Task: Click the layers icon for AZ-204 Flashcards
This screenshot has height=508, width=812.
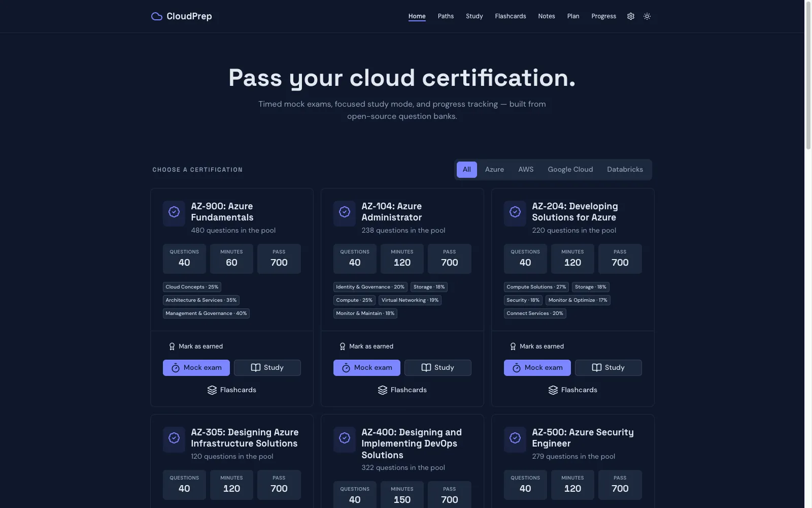Action: 553,390
